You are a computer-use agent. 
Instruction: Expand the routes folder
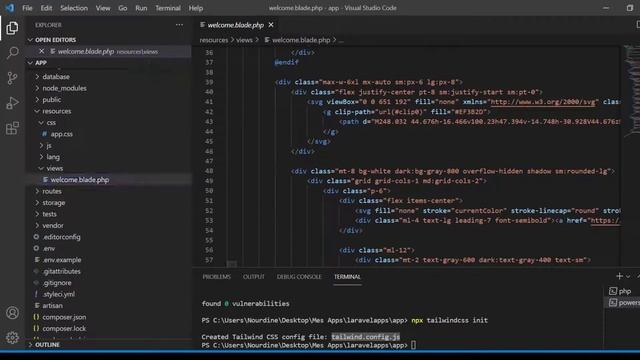click(52, 191)
